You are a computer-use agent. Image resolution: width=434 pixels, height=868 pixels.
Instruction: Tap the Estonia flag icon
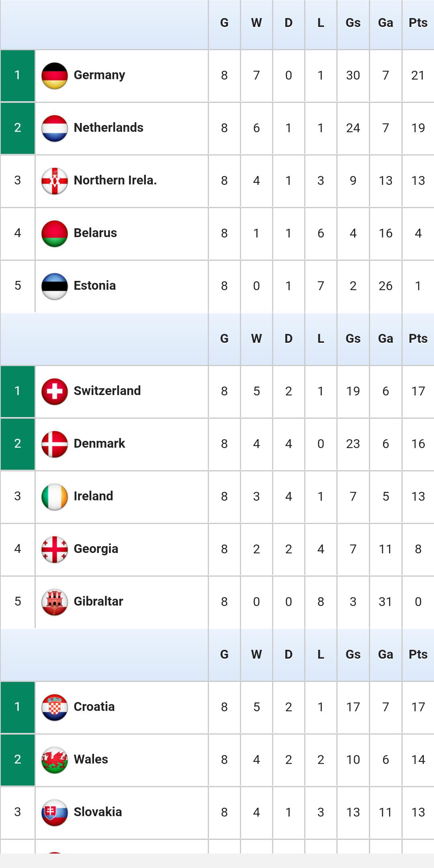click(x=54, y=286)
